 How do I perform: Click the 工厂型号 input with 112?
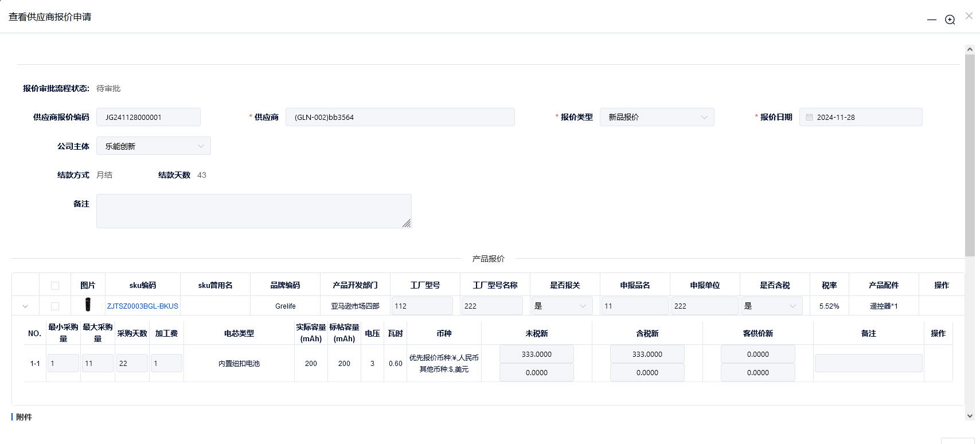[x=421, y=306]
